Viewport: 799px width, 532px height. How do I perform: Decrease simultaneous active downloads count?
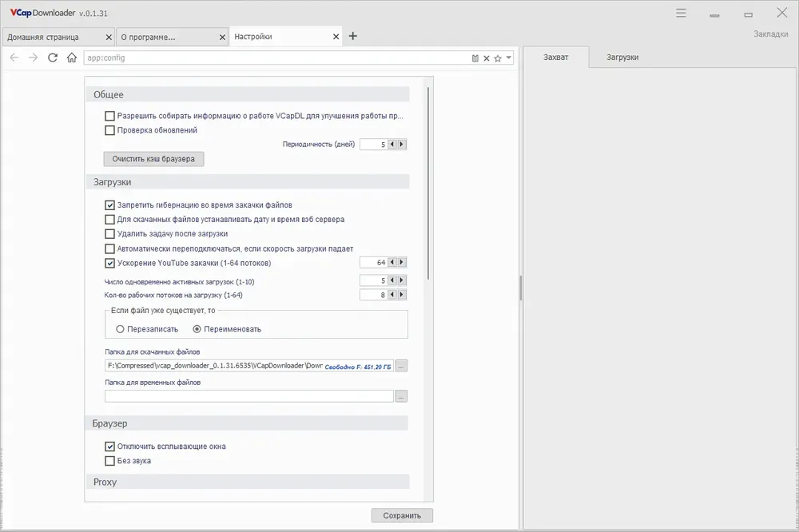click(x=392, y=280)
